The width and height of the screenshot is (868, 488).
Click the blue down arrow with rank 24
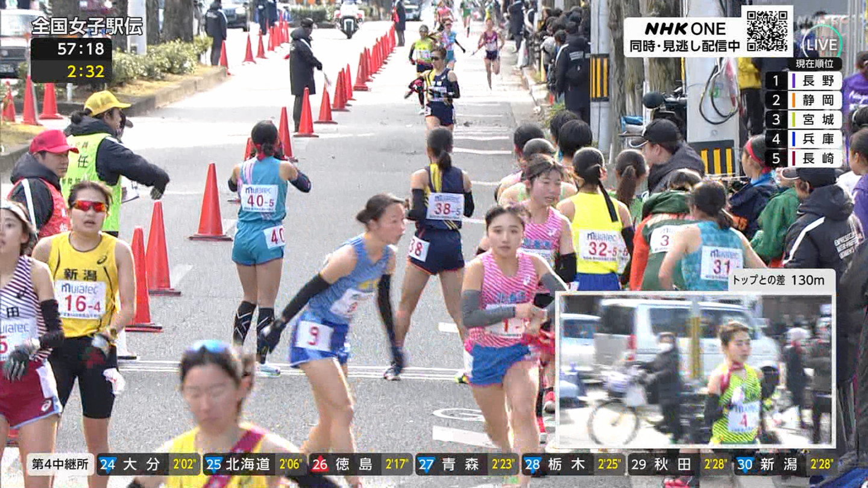pos(107,465)
